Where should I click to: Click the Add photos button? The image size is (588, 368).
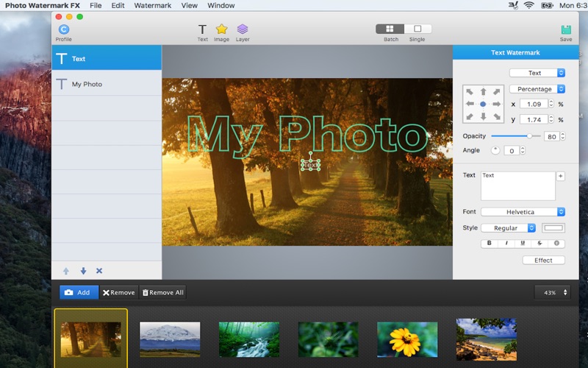click(79, 292)
